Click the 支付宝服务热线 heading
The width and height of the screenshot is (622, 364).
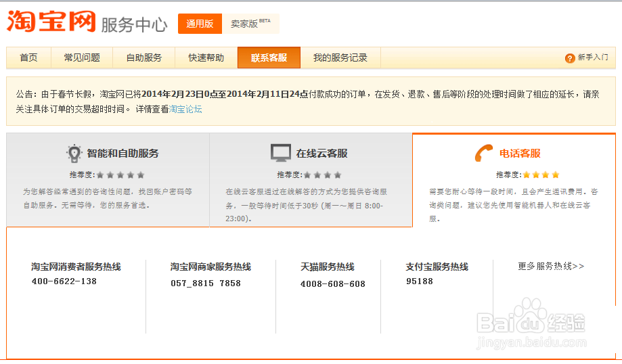point(437,267)
